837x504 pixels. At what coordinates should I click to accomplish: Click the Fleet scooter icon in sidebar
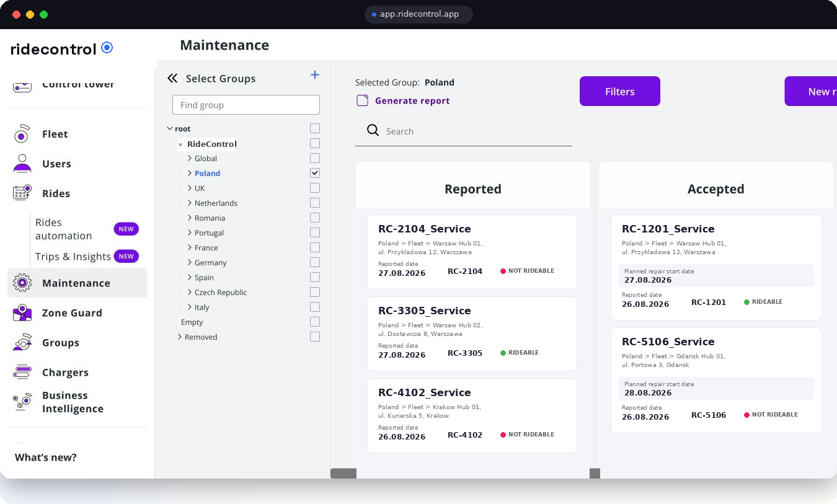click(x=22, y=134)
